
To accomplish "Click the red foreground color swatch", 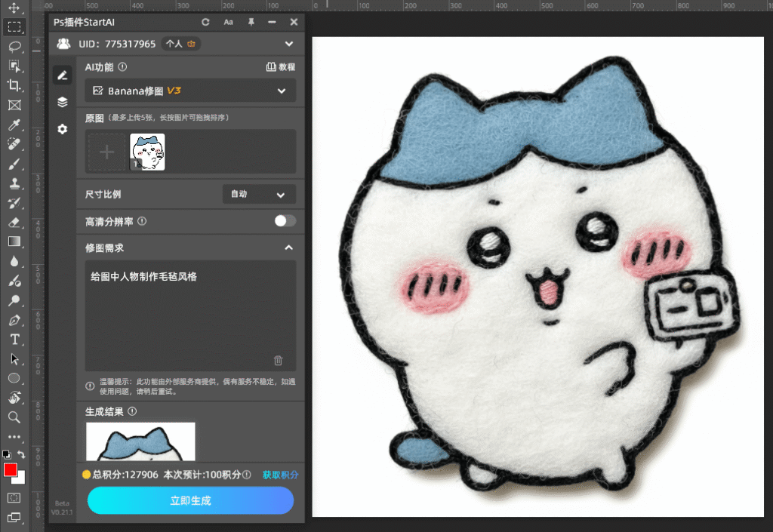I will tap(10, 470).
